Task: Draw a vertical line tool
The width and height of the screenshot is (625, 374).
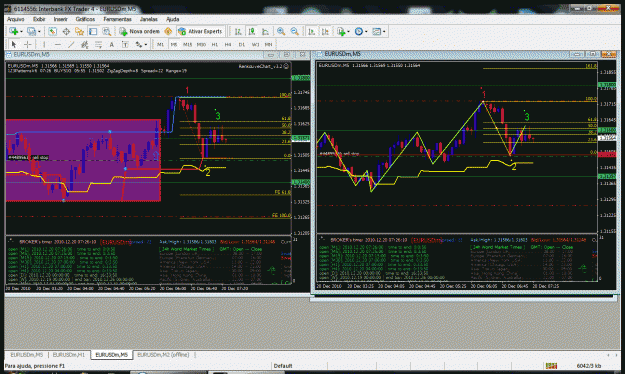Action: click(44, 44)
